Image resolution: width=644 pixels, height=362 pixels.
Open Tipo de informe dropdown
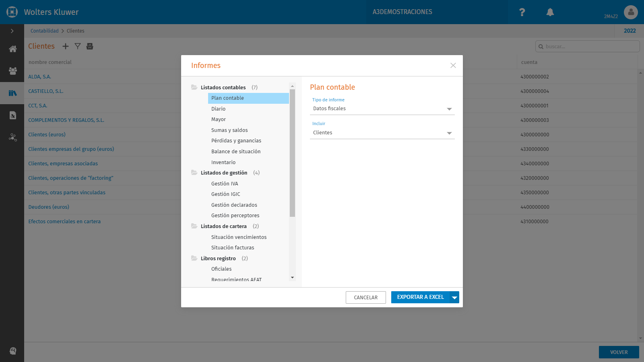point(382,109)
